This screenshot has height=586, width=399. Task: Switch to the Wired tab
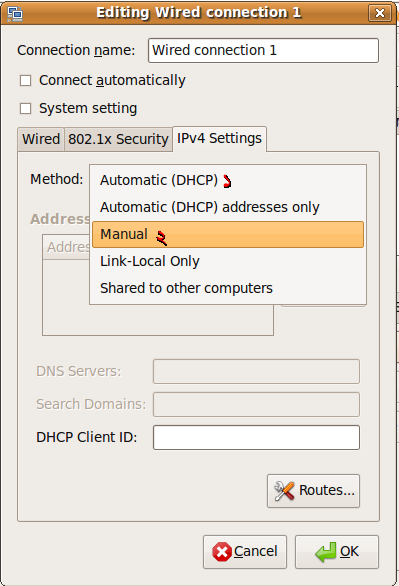pyautogui.click(x=41, y=139)
